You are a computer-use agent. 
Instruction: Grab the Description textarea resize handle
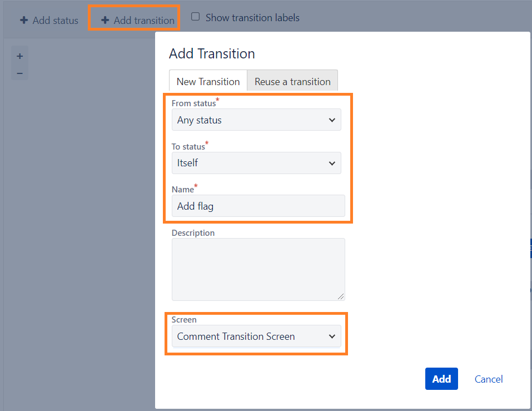pyautogui.click(x=341, y=296)
